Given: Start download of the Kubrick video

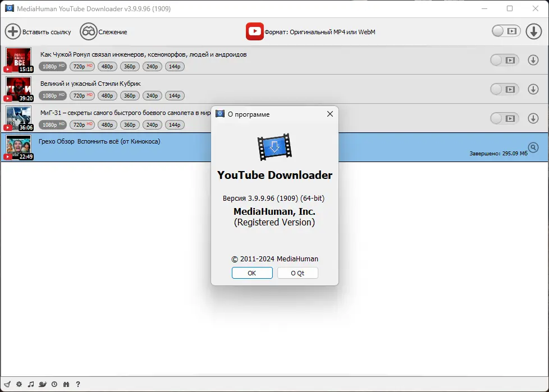Looking at the screenshot, I should [533, 89].
